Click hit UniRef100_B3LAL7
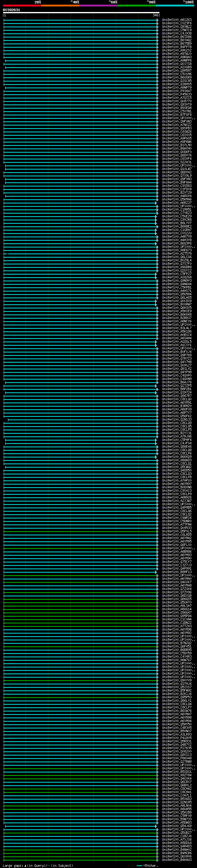The image size is (197, 868). [177, 328]
